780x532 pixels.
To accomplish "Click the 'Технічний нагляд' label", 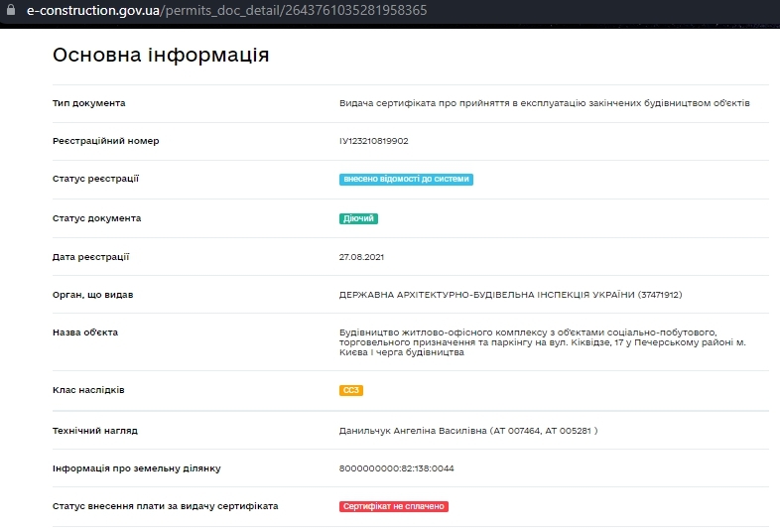I will (x=95, y=431).
